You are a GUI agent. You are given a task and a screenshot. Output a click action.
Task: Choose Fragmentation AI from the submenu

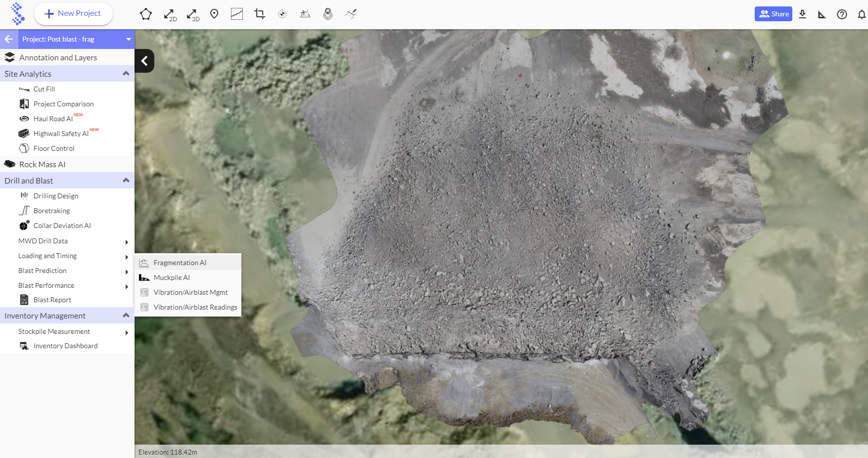tap(180, 263)
